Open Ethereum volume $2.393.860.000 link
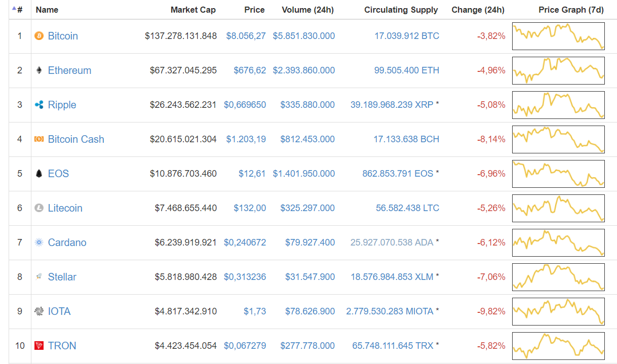617x364 pixels. click(x=303, y=70)
